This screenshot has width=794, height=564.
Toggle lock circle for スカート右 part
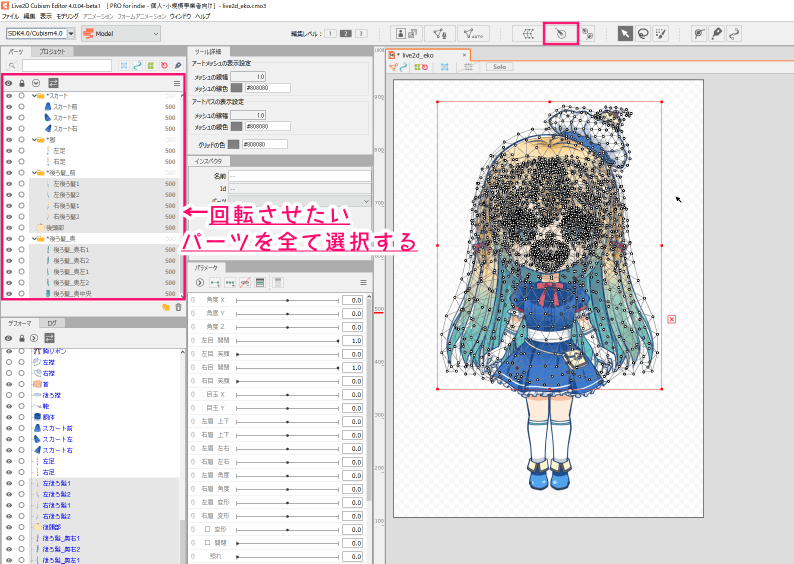[21, 129]
